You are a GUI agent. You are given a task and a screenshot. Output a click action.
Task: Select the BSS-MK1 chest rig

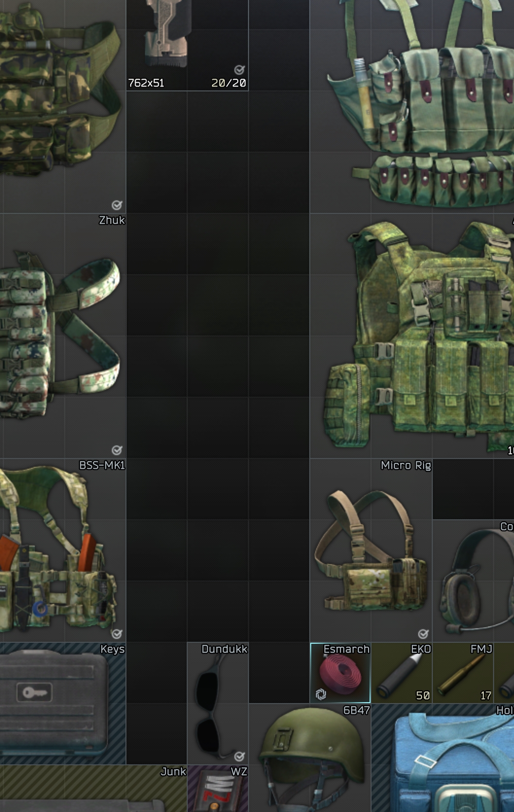(x=63, y=550)
